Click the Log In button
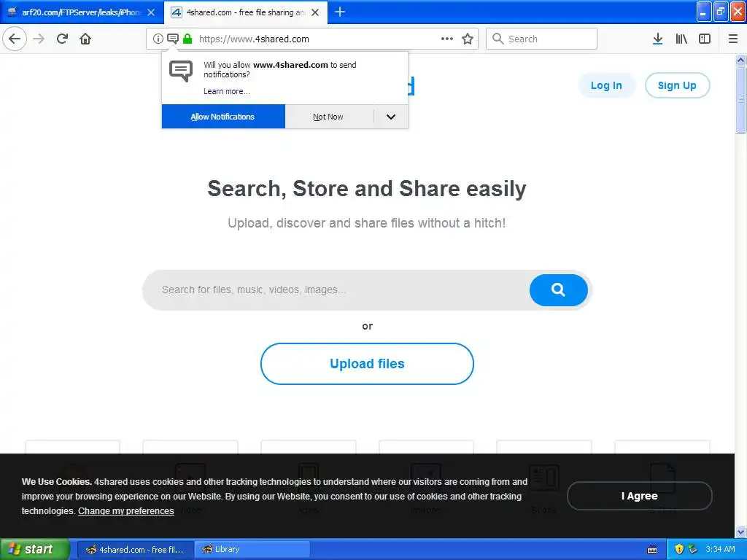The height and width of the screenshot is (560, 747). [606, 85]
